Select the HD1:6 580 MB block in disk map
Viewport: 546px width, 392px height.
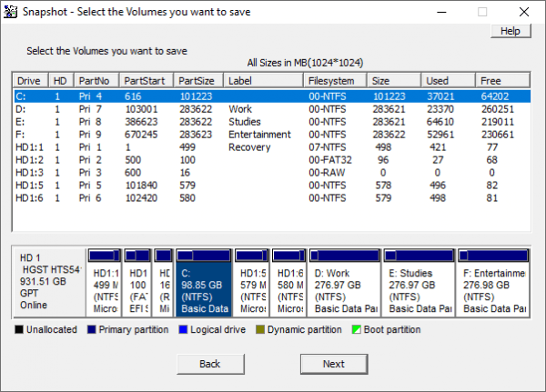(288, 282)
